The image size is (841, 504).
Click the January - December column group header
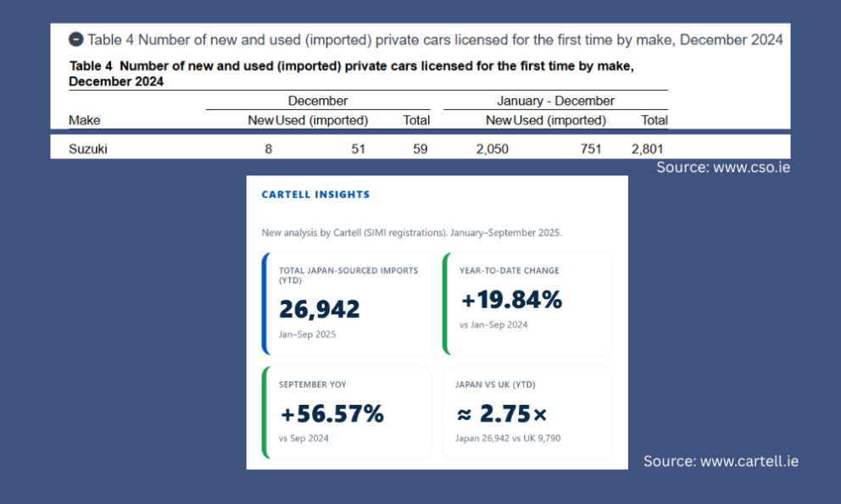click(555, 101)
